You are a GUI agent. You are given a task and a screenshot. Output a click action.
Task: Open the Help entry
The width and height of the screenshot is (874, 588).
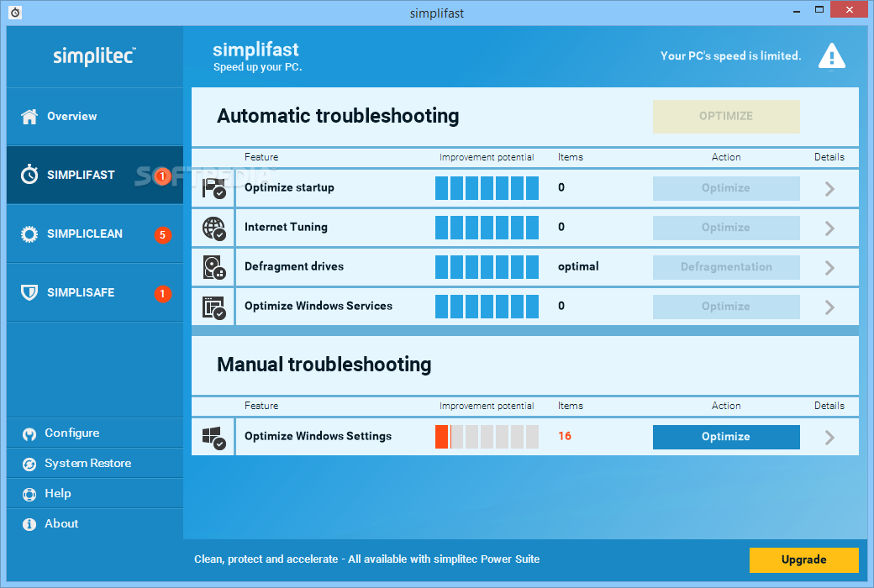click(x=95, y=493)
